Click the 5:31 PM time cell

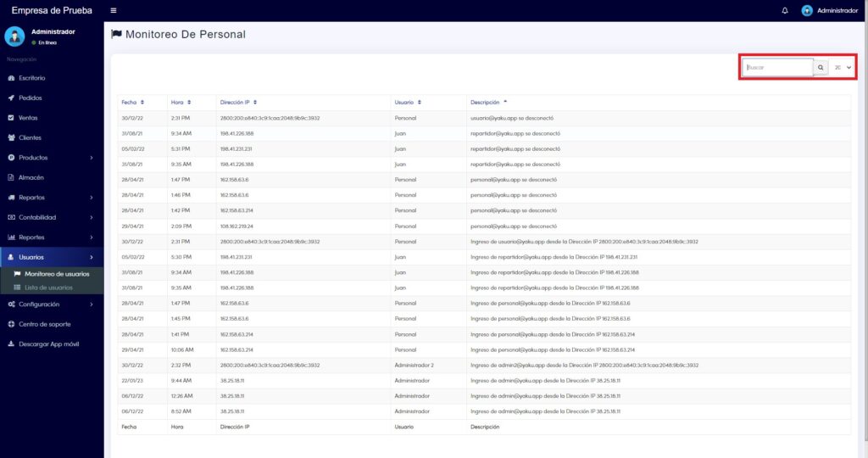tap(181, 149)
